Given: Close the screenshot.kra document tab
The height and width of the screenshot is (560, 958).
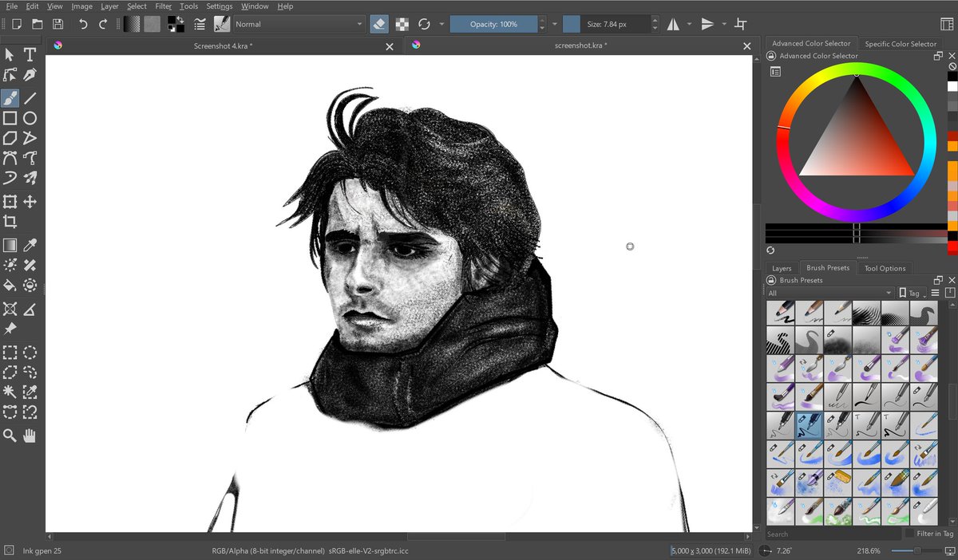Looking at the screenshot, I should tap(747, 46).
